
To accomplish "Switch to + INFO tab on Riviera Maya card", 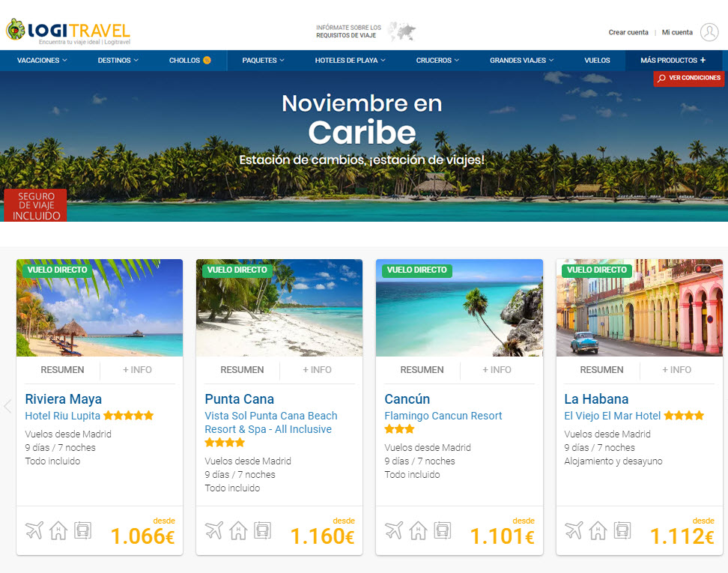I will [x=137, y=369].
